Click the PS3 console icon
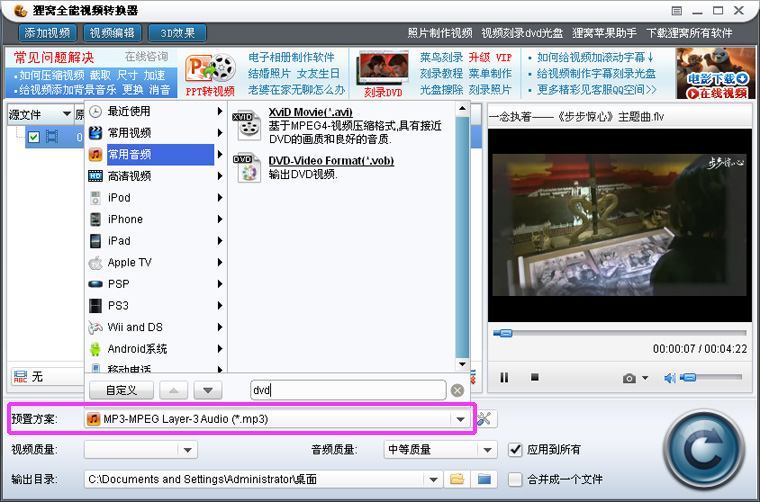The height and width of the screenshot is (502, 760). pos(95,306)
